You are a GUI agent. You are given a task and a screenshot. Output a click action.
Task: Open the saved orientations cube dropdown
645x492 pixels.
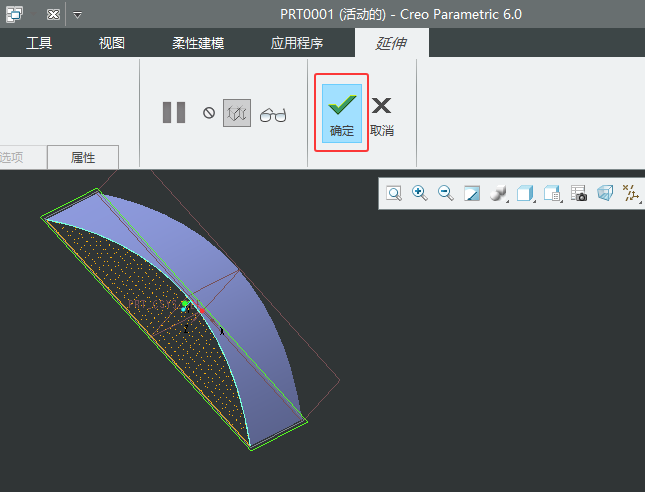click(525, 193)
